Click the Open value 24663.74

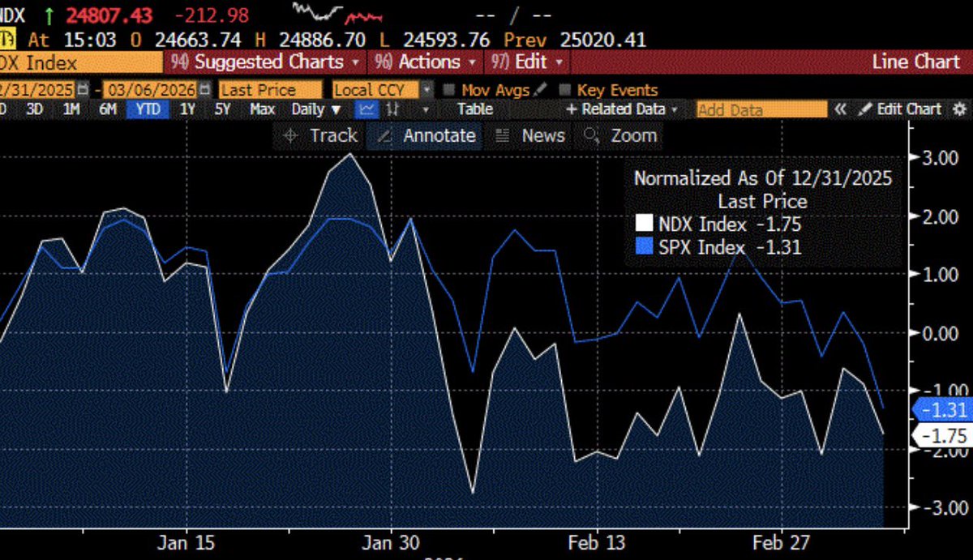197,39
